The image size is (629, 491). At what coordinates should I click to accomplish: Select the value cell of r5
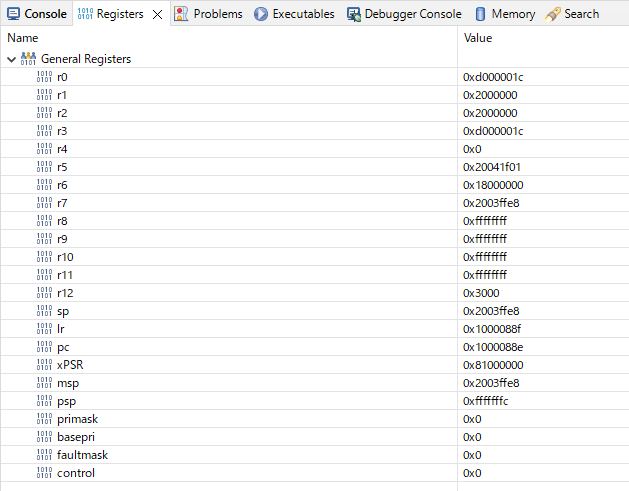[491, 167]
